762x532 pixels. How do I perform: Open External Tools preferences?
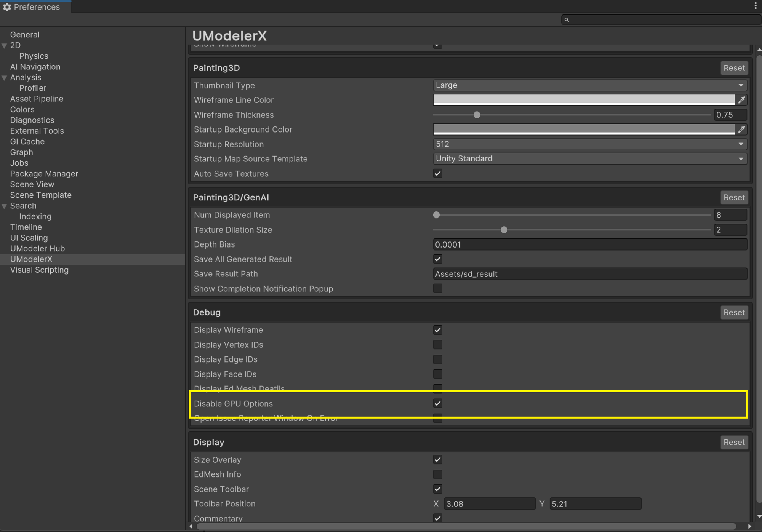[x=37, y=131]
